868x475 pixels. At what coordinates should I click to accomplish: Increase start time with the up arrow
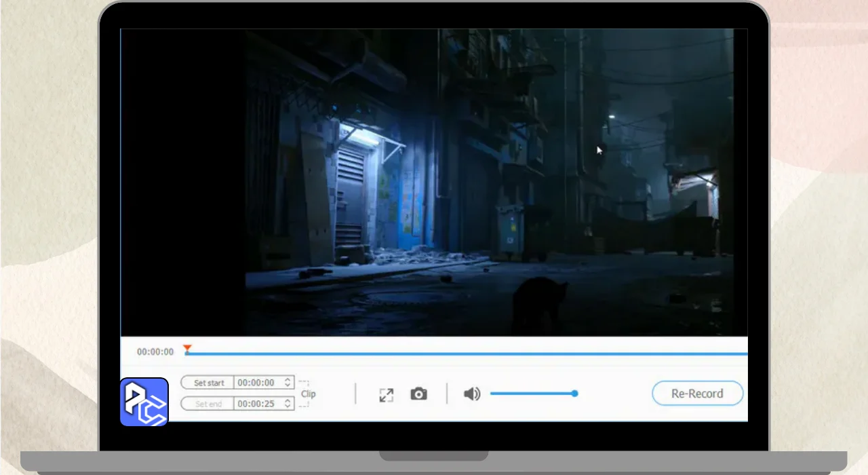click(288, 380)
